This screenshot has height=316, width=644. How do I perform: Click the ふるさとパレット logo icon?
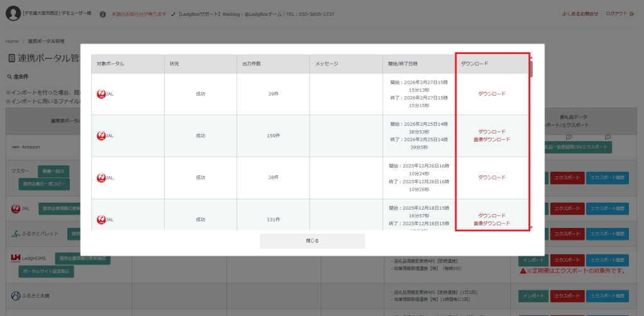16,234
